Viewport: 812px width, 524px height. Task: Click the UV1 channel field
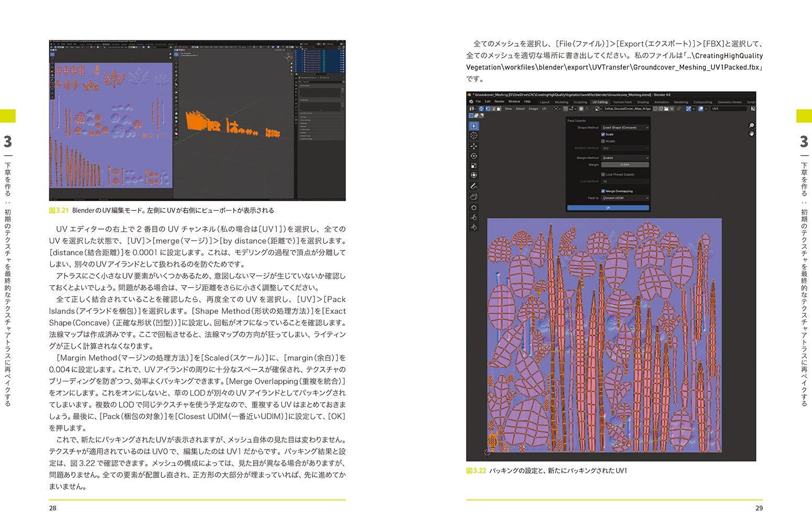point(729,109)
